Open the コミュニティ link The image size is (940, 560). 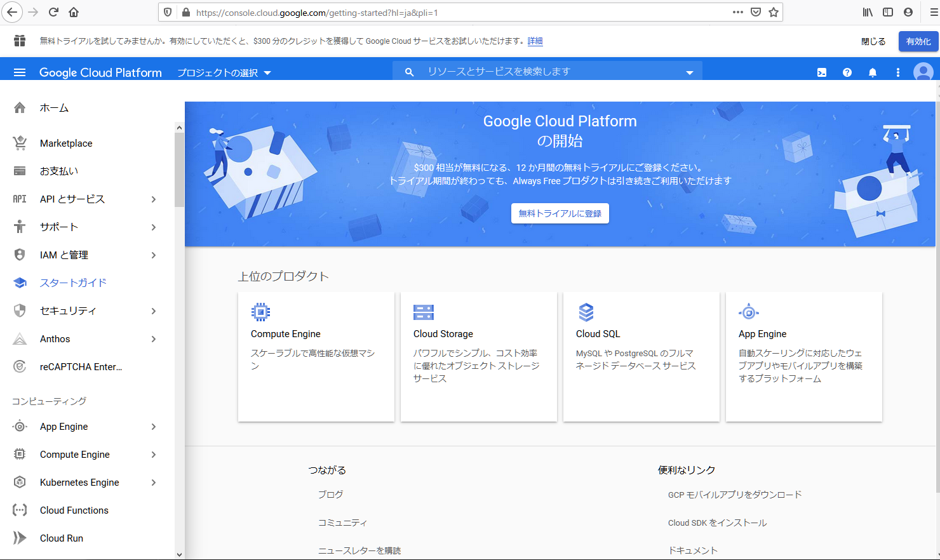click(x=342, y=523)
